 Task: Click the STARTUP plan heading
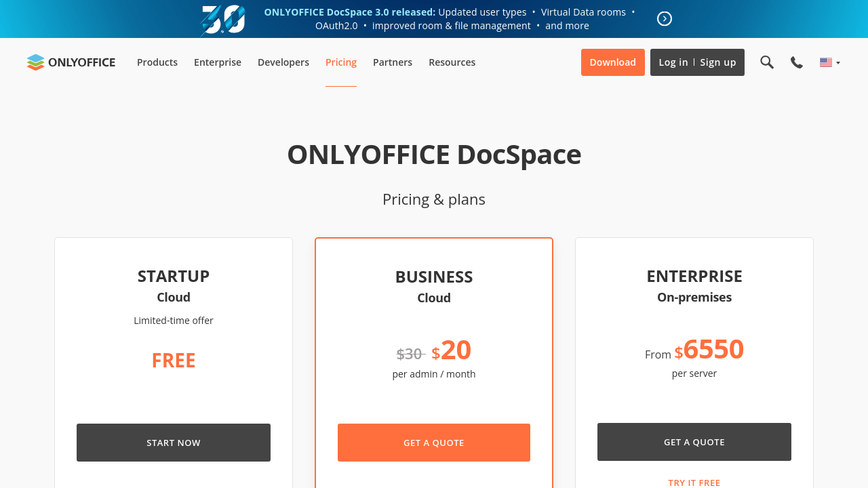[x=174, y=276]
